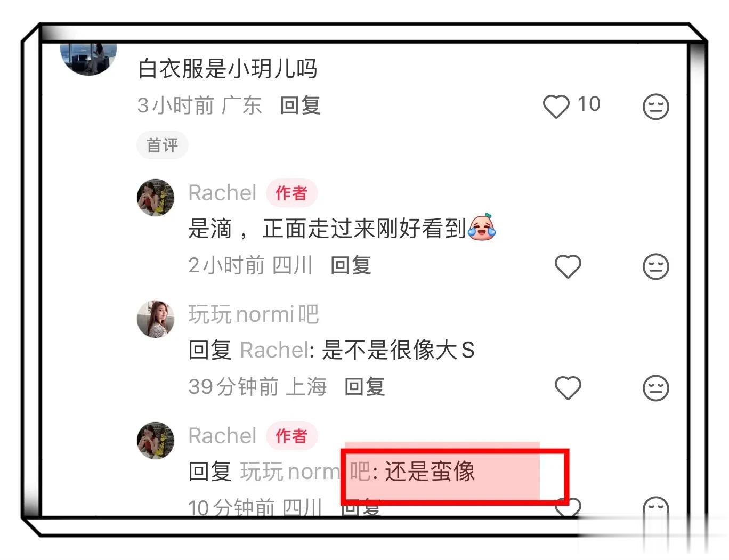View 玩玩normi吧's profile picture
Viewport: 729px width, 560px height.
pos(156,319)
